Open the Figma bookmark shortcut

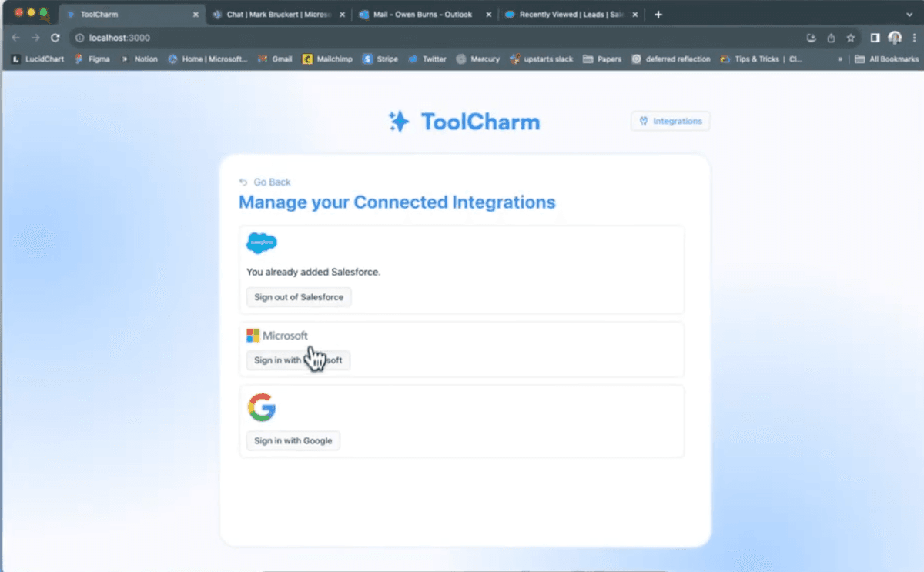point(92,59)
